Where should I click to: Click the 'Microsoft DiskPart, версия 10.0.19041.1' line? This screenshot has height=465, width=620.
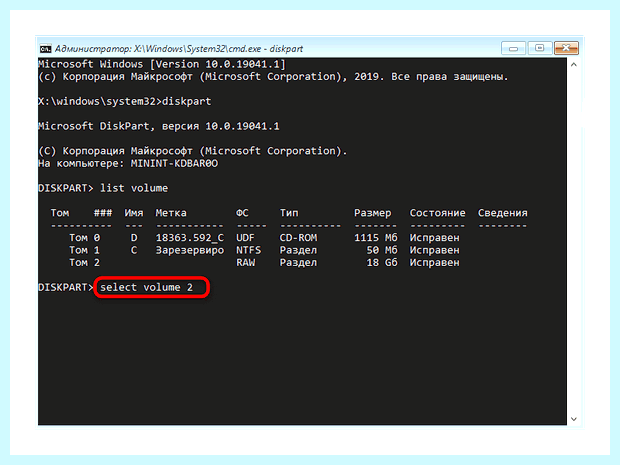coord(159,126)
